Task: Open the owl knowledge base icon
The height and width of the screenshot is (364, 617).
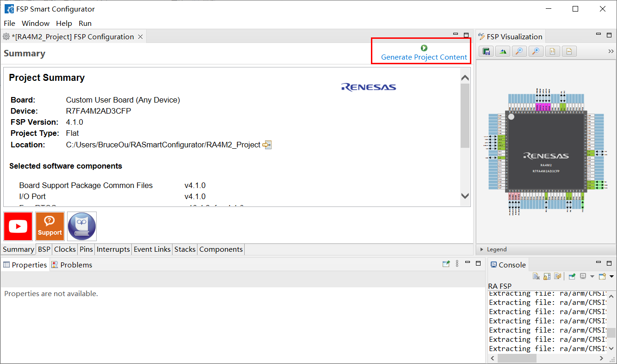Action: 82,226
